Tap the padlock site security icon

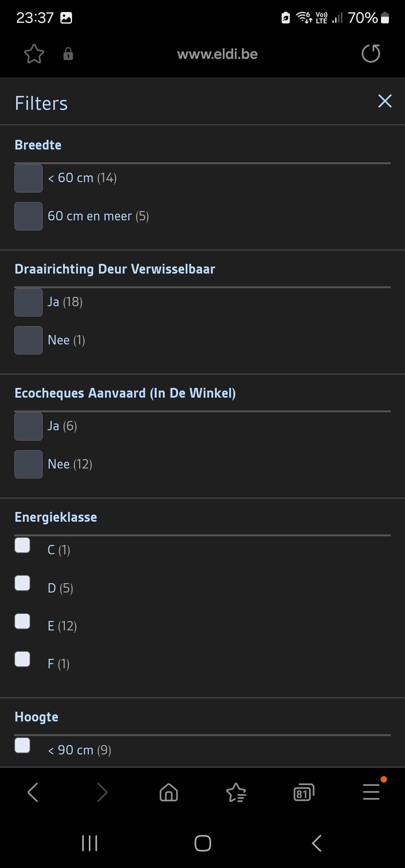point(68,54)
